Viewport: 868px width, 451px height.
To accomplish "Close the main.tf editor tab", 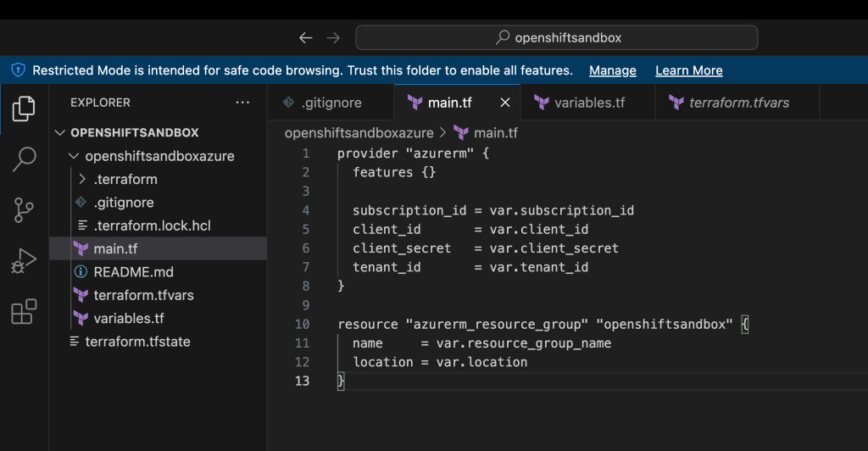I will tap(505, 103).
